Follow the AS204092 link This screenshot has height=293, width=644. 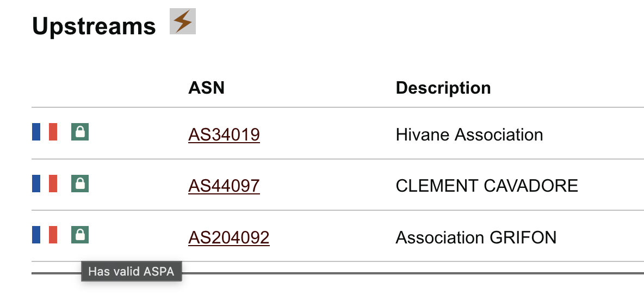point(229,238)
